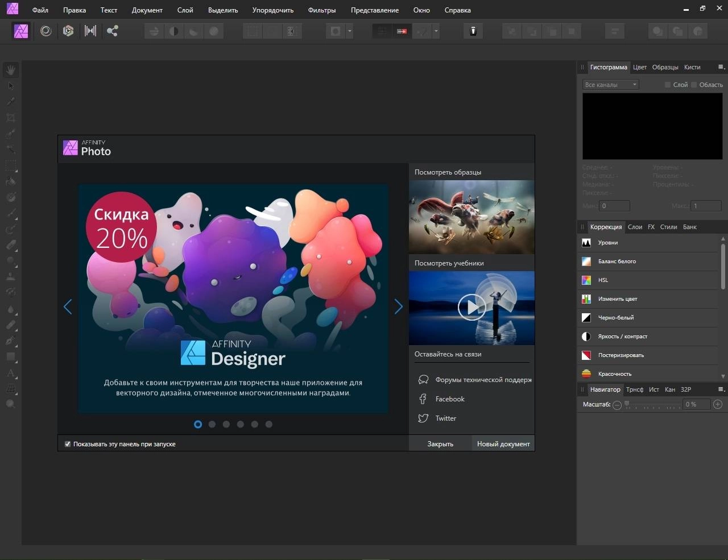Select the Selection Brush tool
728x560 pixels.
coord(11,134)
